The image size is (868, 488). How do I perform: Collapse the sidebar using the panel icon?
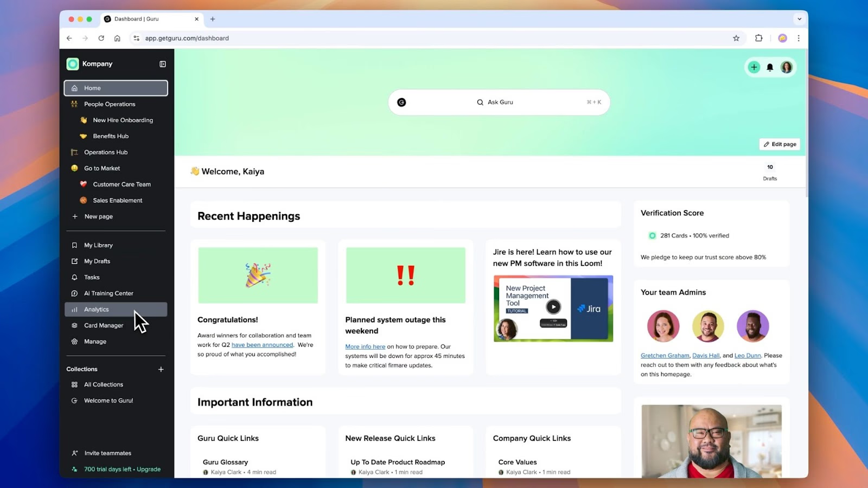163,64
